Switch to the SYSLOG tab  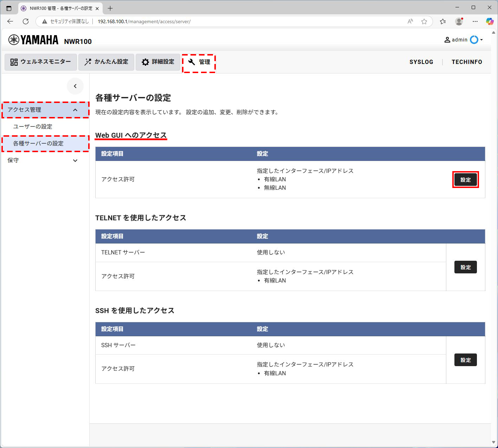(x=421, y=62)
